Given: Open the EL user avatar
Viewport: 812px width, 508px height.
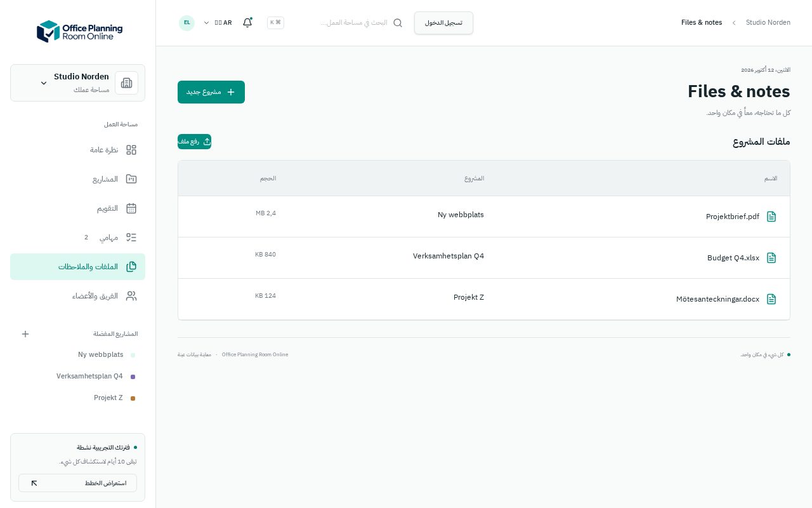Looking at the screenshot, I should point(187,23).
